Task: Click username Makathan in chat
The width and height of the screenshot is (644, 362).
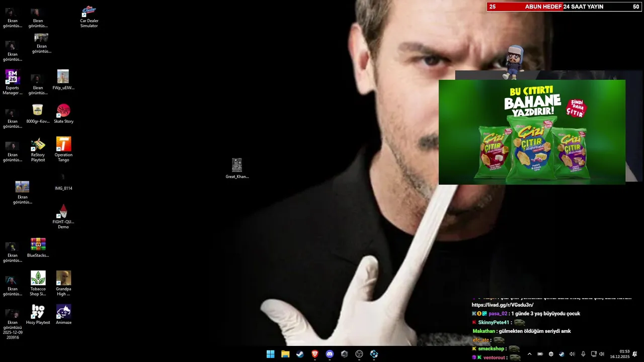Action: tap(484, 331)
